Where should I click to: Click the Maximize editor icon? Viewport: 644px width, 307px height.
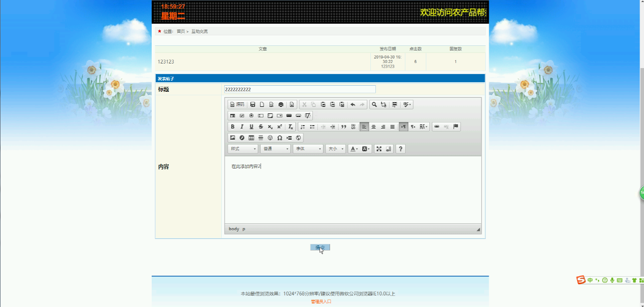379,149
